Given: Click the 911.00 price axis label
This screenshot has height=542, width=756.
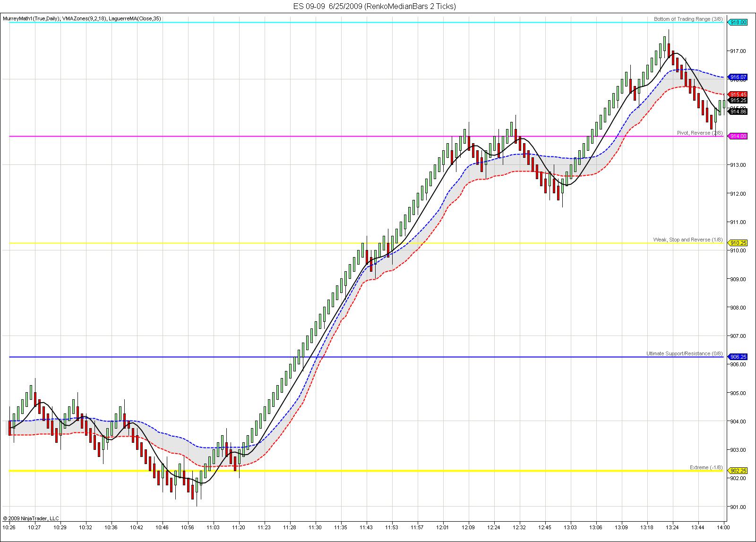Looking at the screenshot, I should [738, 222].
